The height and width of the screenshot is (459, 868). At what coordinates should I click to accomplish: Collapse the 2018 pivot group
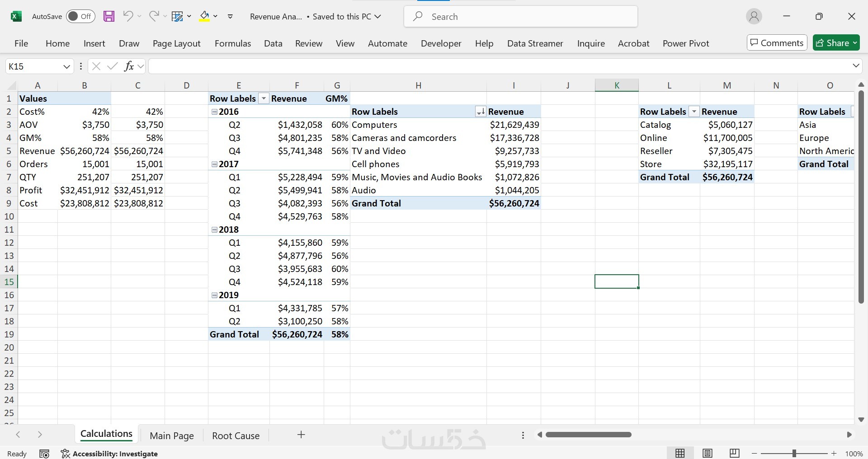click(x=215, y=230)
